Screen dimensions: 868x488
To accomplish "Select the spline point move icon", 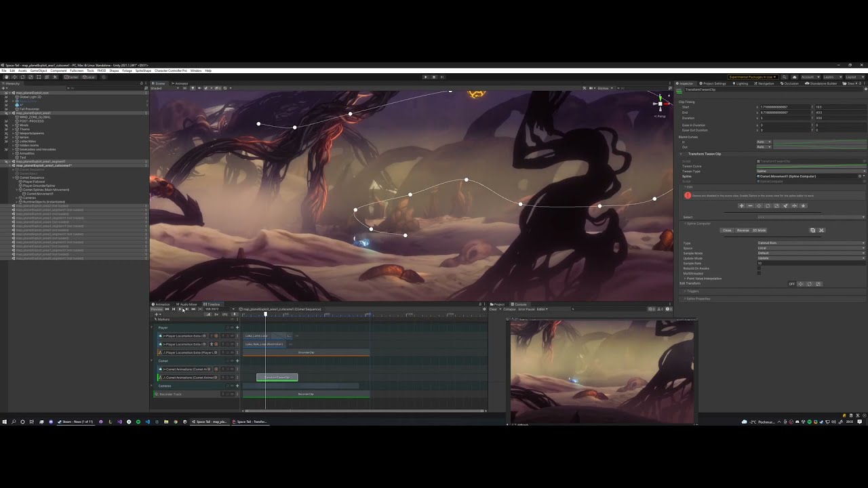I will click(759, 206).
